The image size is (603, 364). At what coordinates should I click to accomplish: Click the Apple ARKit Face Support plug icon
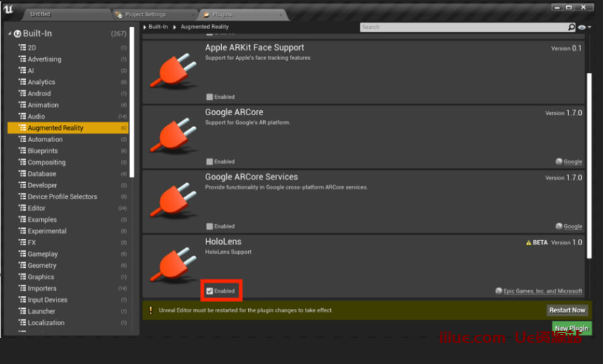click(x=173, y=71)
